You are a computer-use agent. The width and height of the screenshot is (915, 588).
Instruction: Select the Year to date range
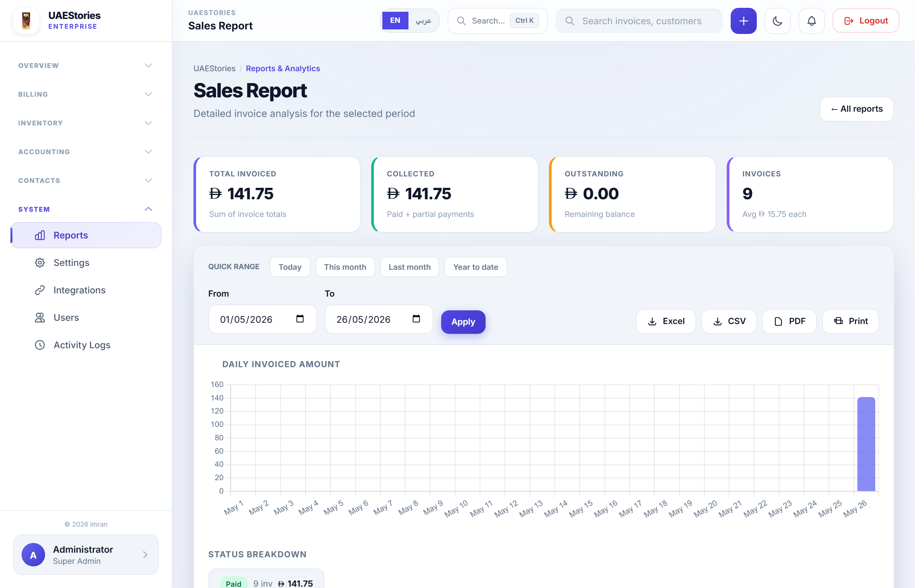[x=475, y=267]
